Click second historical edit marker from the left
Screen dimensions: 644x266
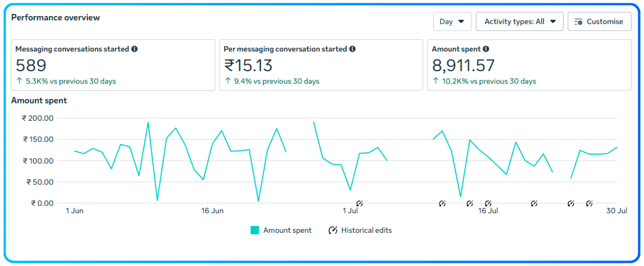(x=442, y=204)
